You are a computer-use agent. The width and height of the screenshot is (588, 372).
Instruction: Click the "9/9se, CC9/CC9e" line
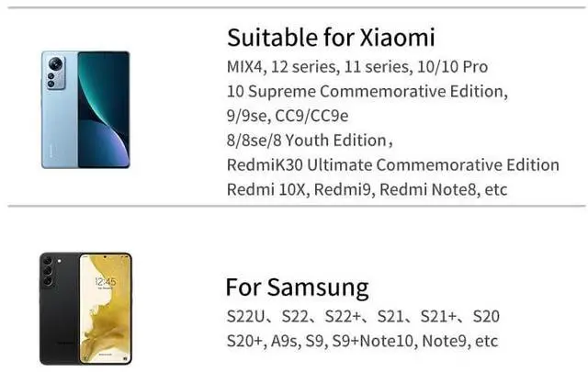point(288,116)
